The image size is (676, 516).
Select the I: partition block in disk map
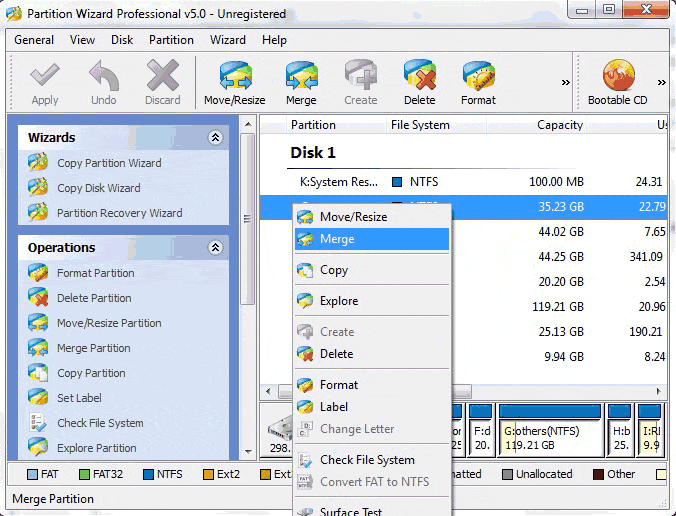[650, 430]
